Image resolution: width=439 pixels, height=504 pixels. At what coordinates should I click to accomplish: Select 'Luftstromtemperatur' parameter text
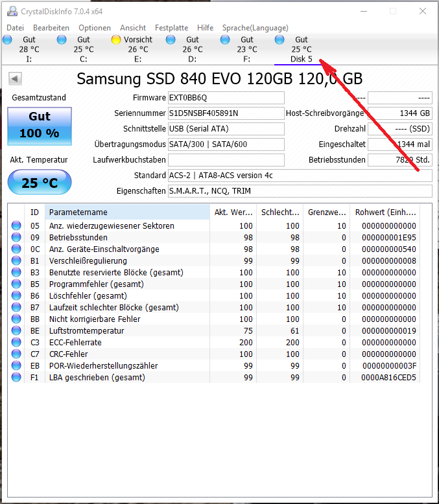87,331
